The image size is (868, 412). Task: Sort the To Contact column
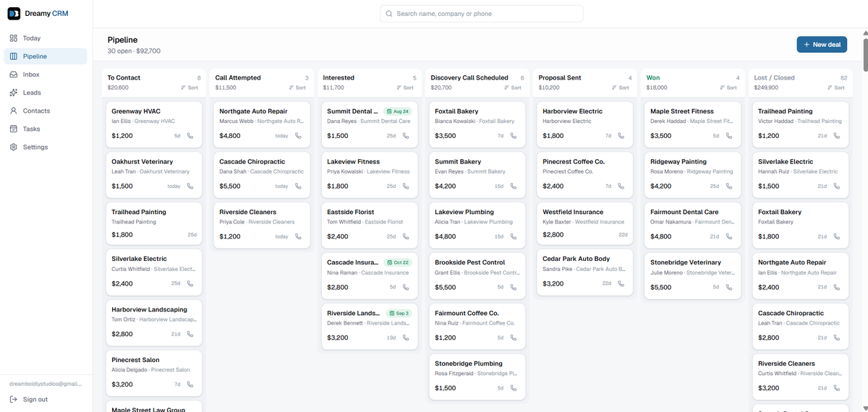tap(191, 87)
